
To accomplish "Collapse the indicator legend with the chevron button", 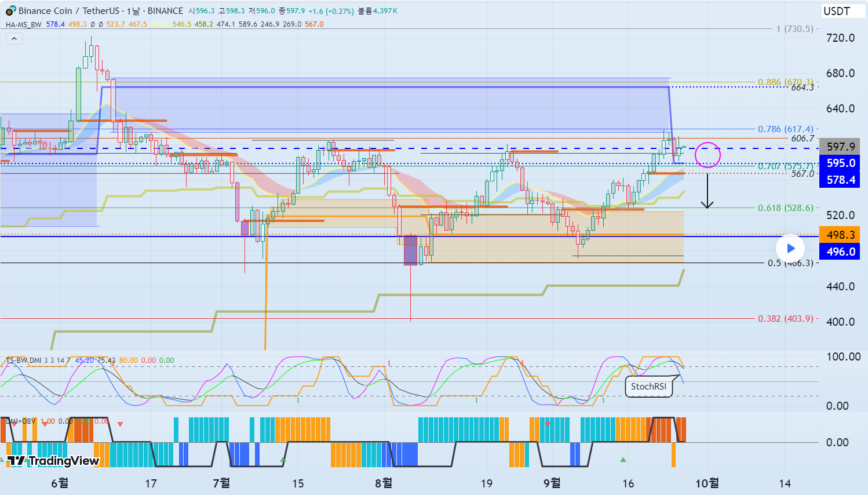I will [x=14, y=39].
